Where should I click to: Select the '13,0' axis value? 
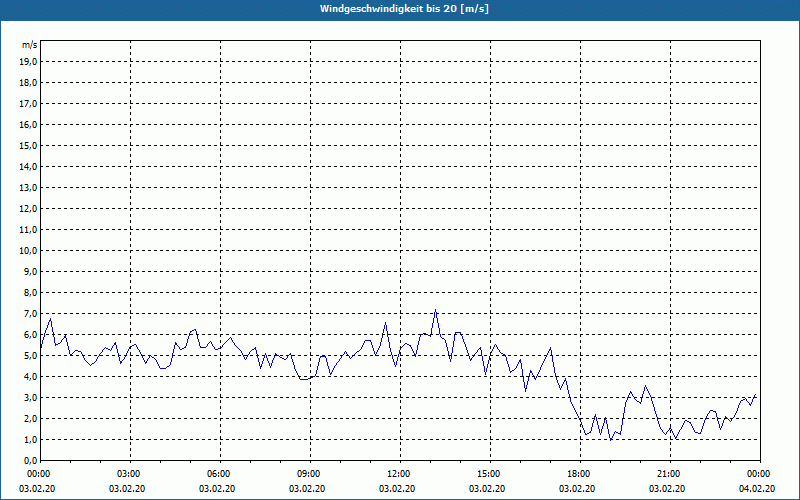click(x=28, y=187)
